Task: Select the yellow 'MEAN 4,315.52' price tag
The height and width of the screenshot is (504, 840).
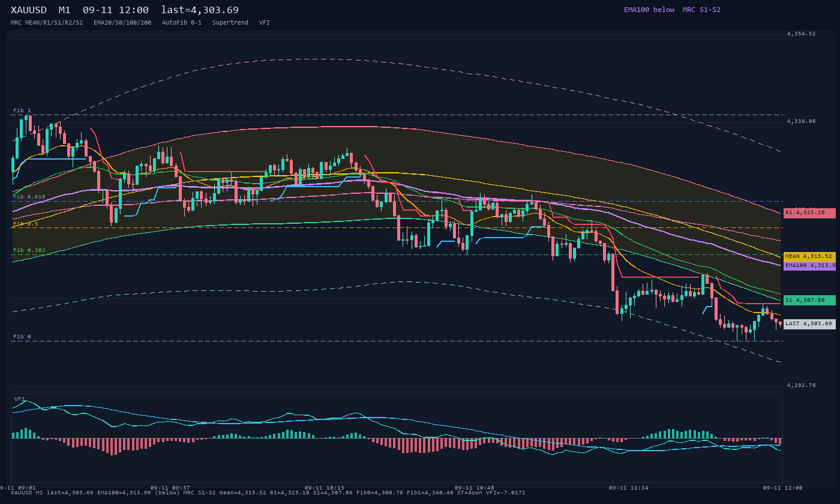Action: click(x=809, y=256)
